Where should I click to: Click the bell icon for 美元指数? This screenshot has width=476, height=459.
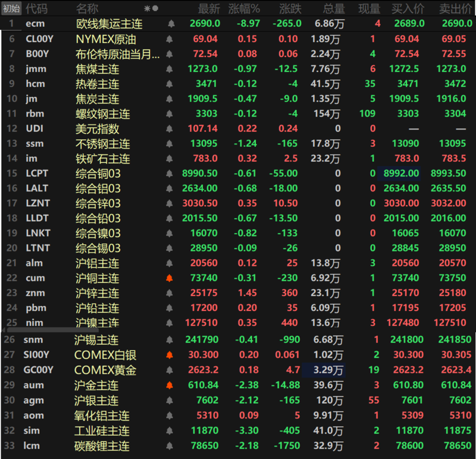click(170, 128)
